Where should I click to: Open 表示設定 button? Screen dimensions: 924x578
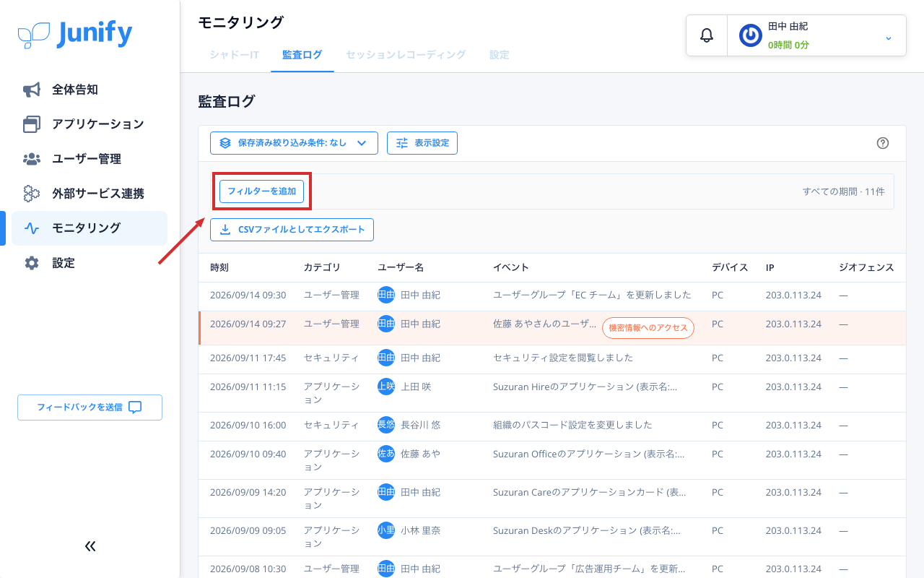click(422, 143)
